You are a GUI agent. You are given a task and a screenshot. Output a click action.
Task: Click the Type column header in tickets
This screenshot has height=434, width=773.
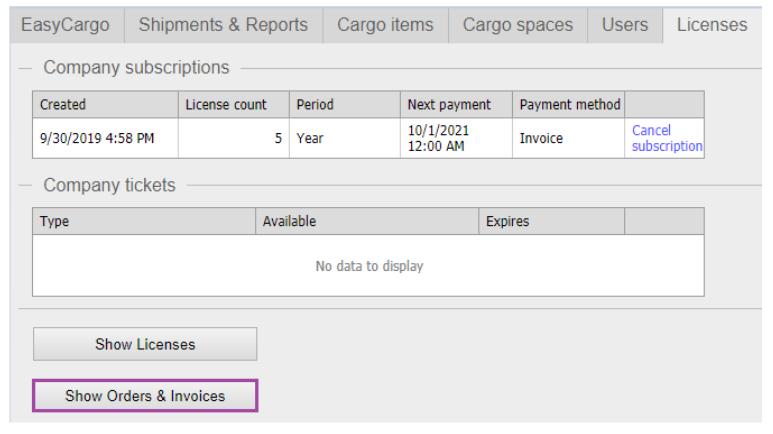click(144, 221)
